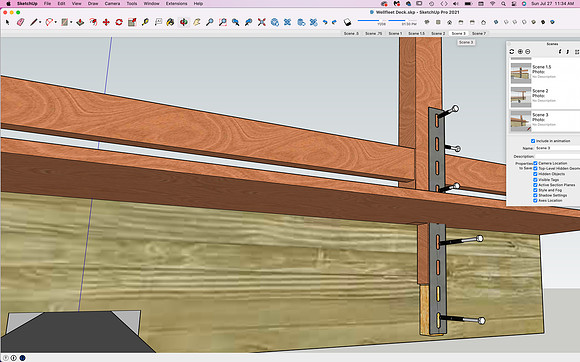
Task: Choose the Offset tool
Action: click(x=93, y=23)
